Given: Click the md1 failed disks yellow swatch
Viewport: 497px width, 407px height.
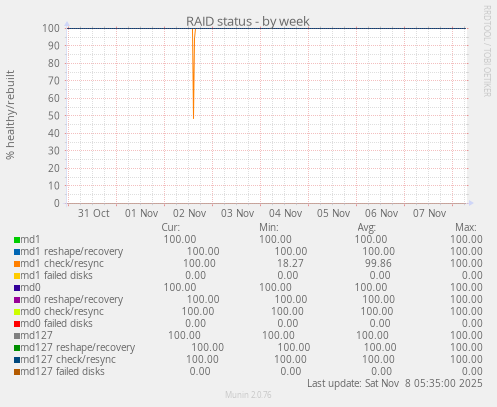Looking at the screenshot, I should [17, 276].
